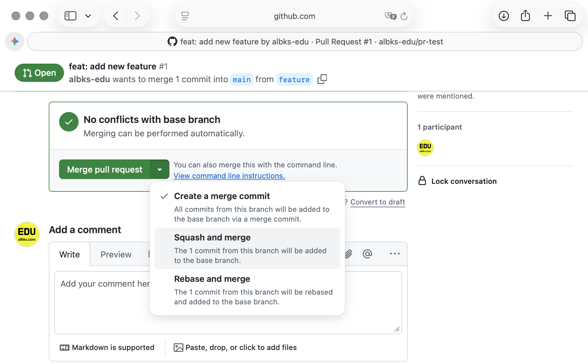Screen dimensions: 588x364
Task: Open Safari downloads icon
Action: (x=504, y=16)
